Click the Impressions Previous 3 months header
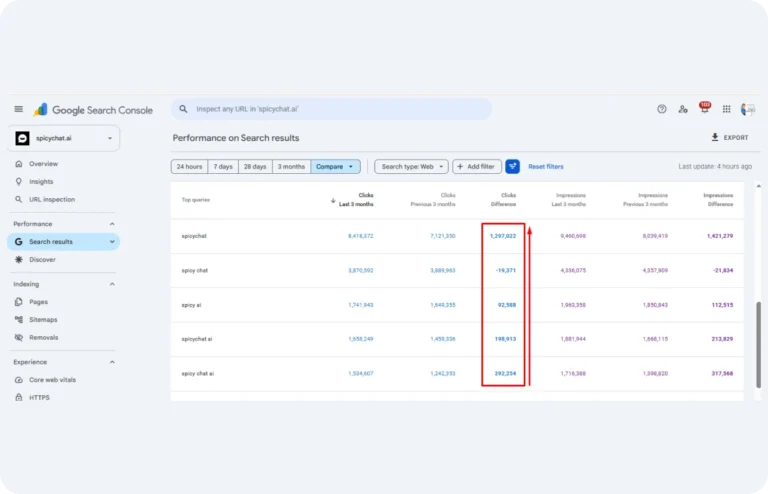The width and height of the screenshot is (768, 494). 646,200
